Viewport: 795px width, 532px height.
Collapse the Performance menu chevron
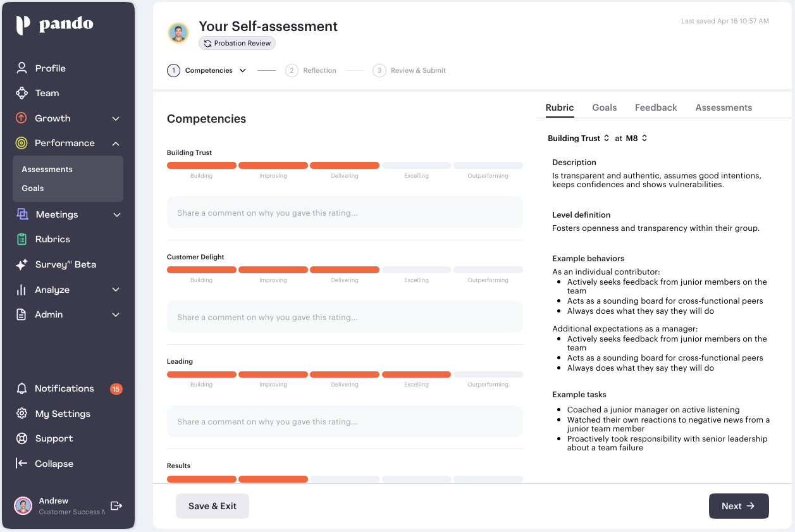pyautogui.click(x=116, y=144)
